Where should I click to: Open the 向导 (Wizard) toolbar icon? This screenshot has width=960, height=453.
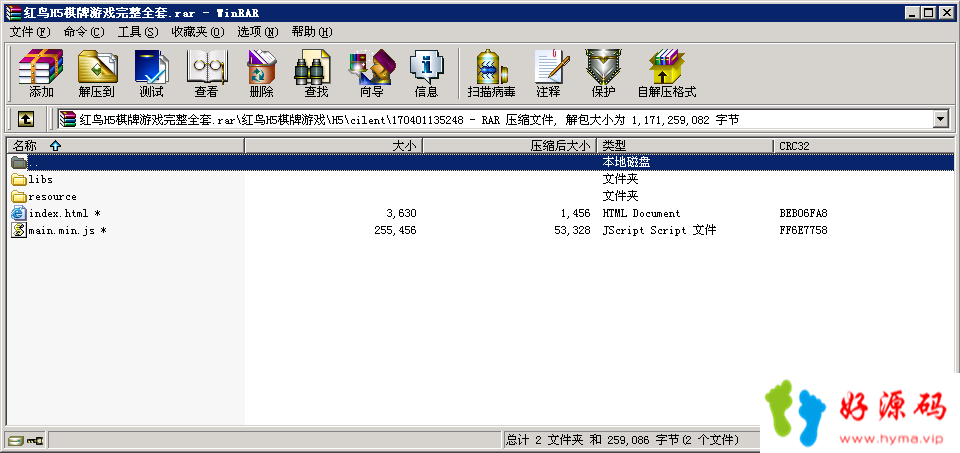tap(371, 67)
